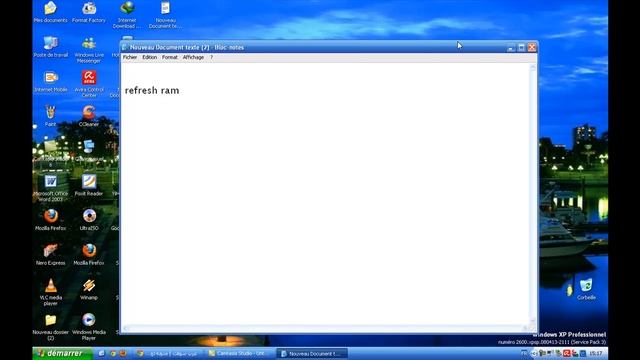Open the Internet Mobile desktop icon

[x=51, y=81]
